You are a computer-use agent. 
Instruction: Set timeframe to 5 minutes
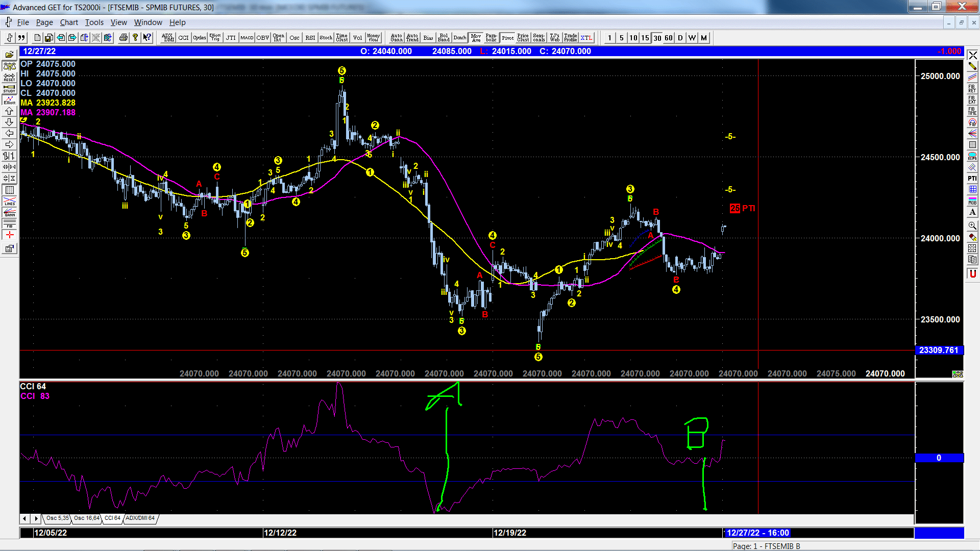pyautogui.click(x=621, y=38)
